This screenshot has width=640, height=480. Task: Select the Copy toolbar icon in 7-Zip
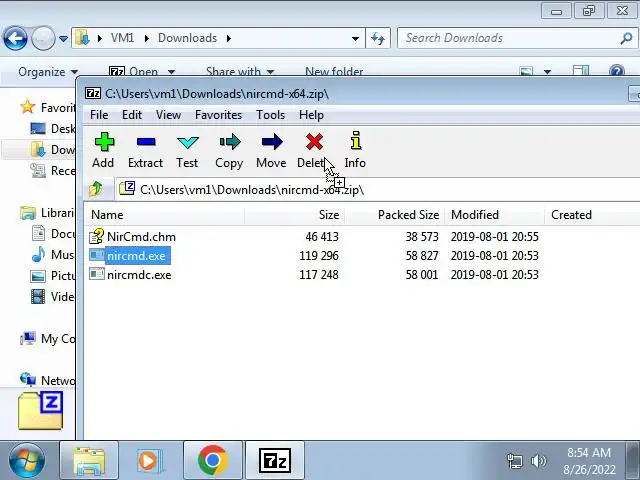[229, 150]
